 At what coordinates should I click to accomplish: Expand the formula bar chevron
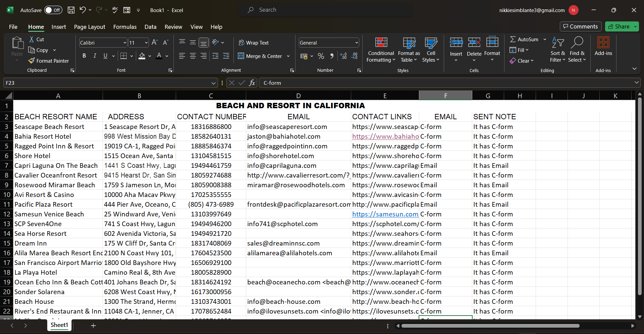(636, 83)
